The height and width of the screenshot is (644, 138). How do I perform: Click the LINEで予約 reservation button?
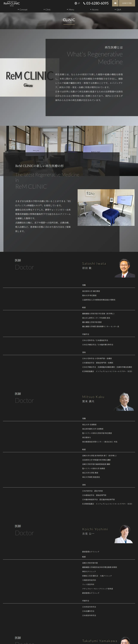[127, 3]
